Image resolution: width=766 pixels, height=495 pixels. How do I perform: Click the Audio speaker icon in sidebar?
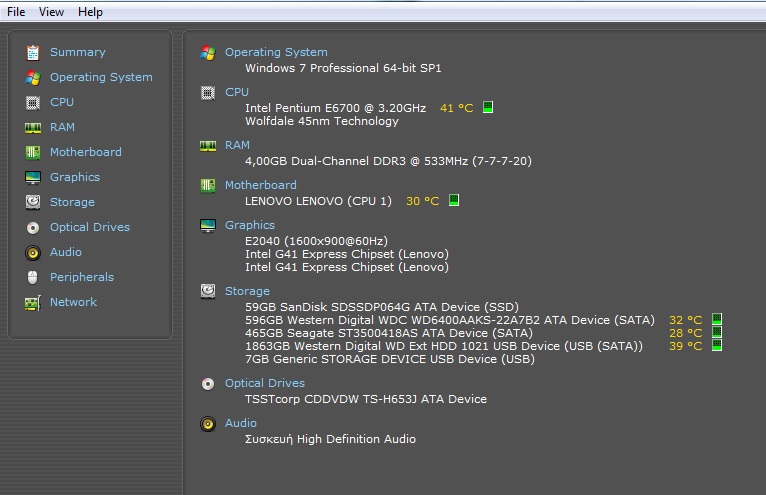33,253
